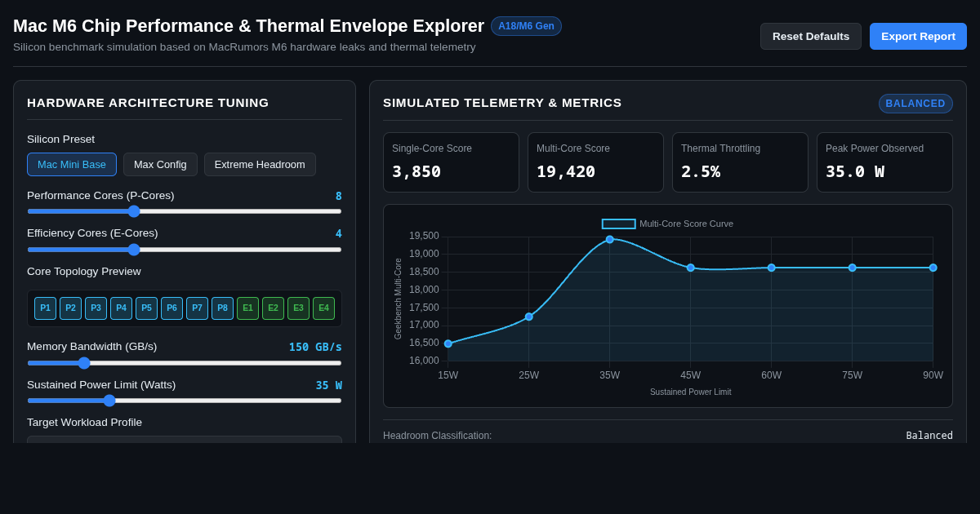The width and height of the screenshot is (980, 514).
Task: Click the Multi-Core Score card
Action: click(x=595, y=162)
